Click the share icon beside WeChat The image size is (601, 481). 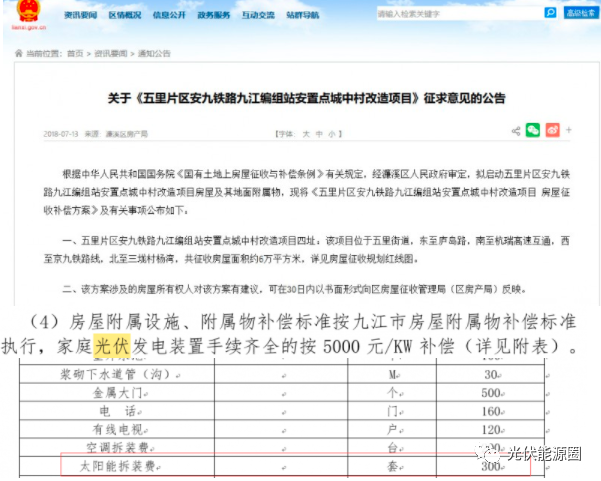coord(516,131)
